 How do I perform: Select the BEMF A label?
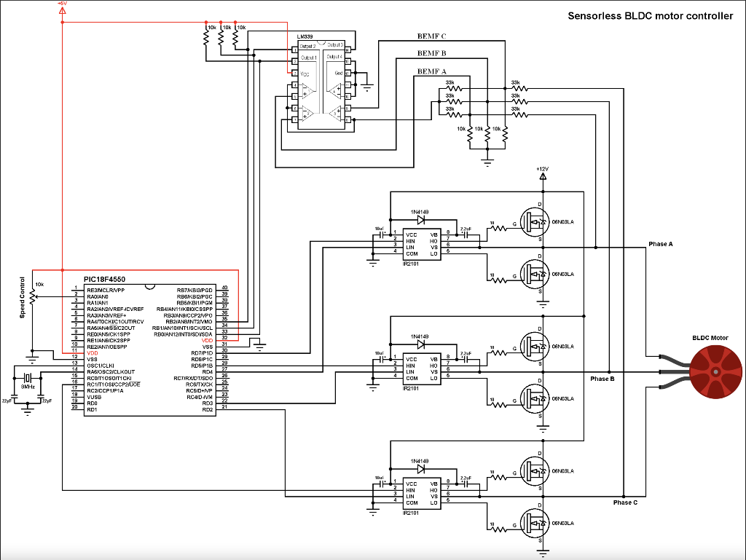431,71
